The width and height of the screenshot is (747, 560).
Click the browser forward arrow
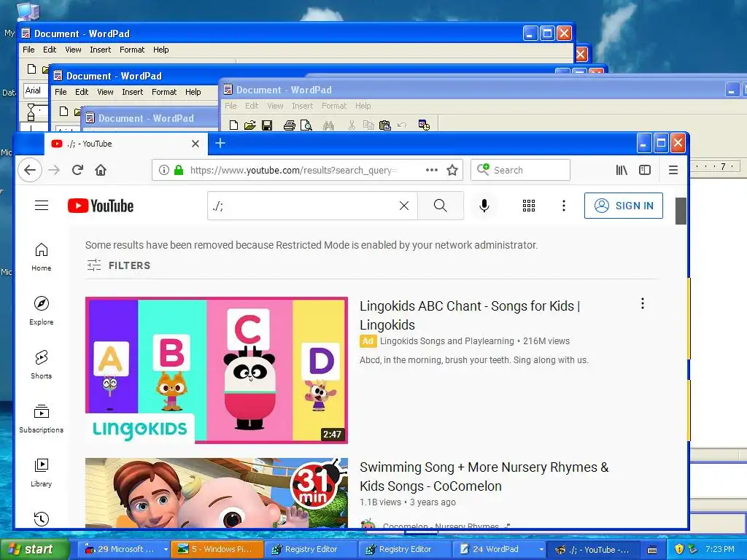(x=54, y=170)
